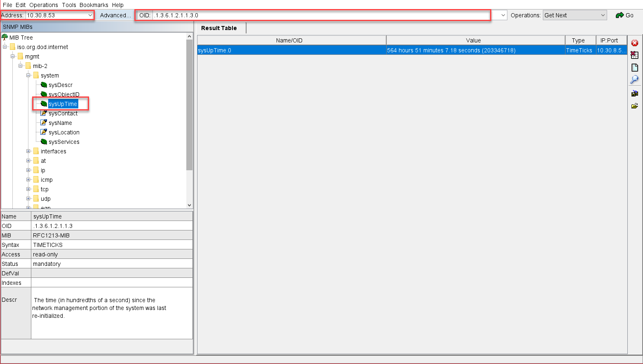This screenshot has height=364, width=643.
Task: Open the Bookmarks menu
Action: tap(94, 5)
